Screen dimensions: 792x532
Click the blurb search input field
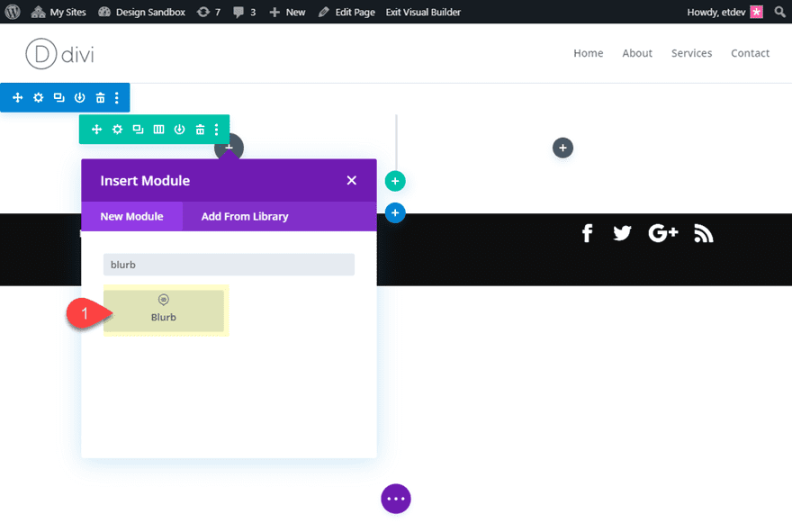pyautogui.click(x=228, y=264)
